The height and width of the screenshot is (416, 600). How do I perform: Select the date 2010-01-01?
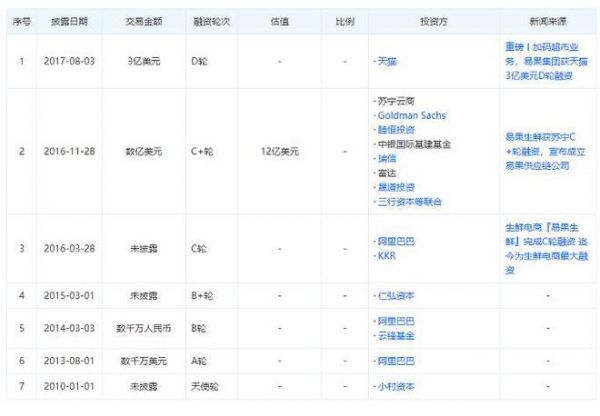point(69,387)
